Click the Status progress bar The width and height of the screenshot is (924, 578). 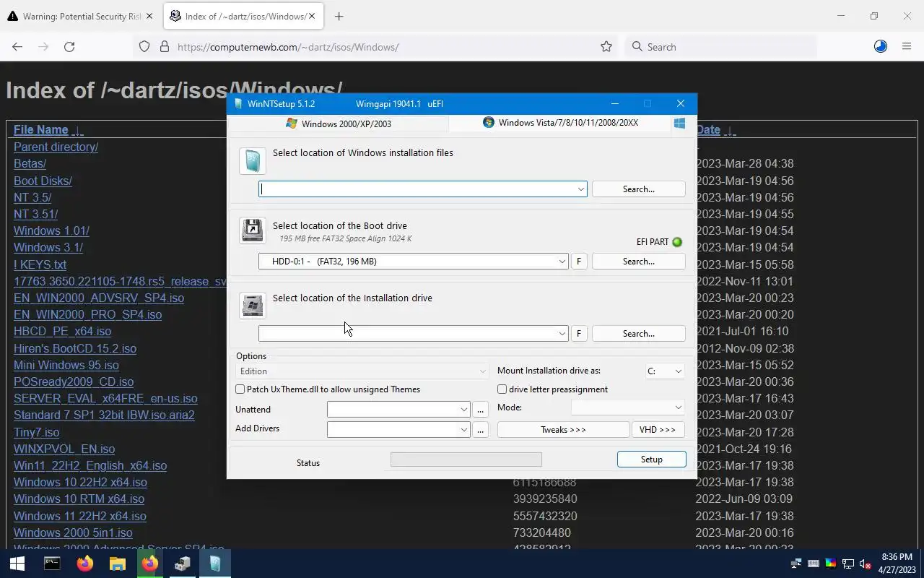pos(466,460)
